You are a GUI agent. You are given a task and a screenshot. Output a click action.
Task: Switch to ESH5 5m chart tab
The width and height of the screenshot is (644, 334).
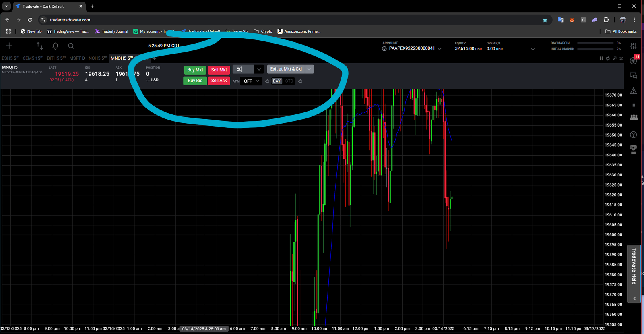10,58
